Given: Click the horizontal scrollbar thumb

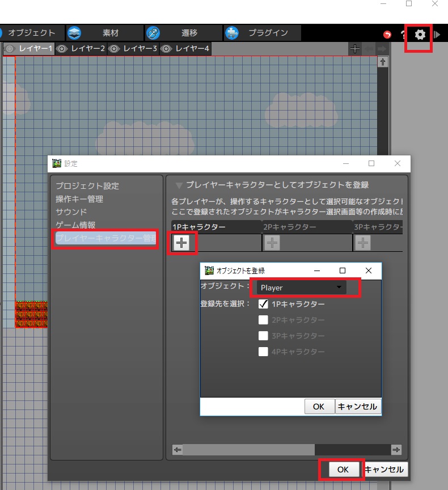Looking at the screenshot, I should pos(249,450).
